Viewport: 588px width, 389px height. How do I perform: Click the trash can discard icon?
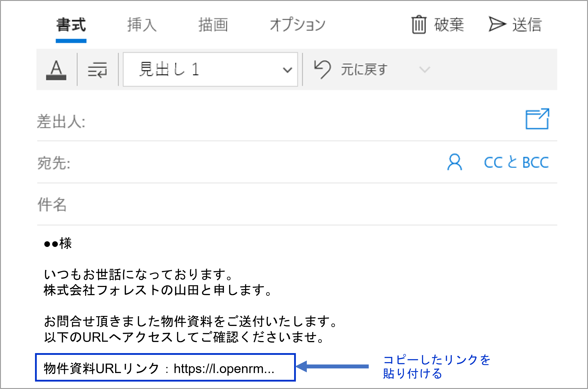coord(419,24)
